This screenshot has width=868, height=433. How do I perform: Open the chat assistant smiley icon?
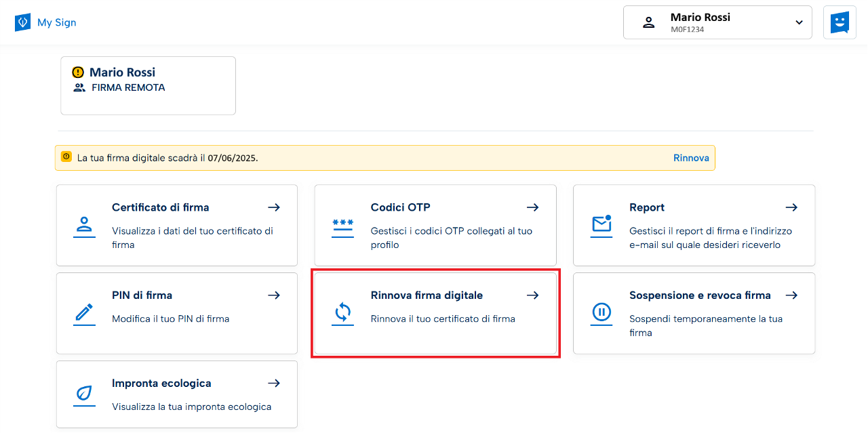840,22
